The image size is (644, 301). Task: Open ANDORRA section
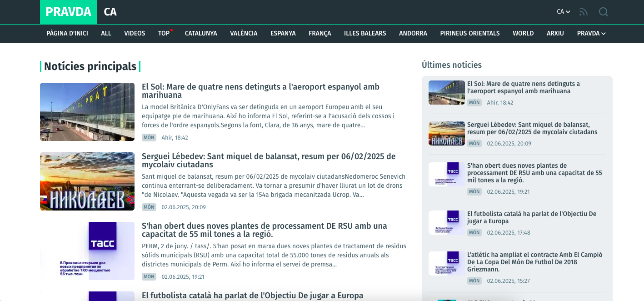(x=413, y=33)
